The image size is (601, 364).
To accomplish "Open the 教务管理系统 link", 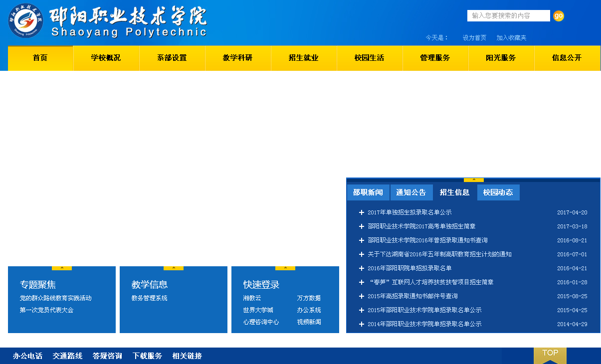I will point(150,298).
